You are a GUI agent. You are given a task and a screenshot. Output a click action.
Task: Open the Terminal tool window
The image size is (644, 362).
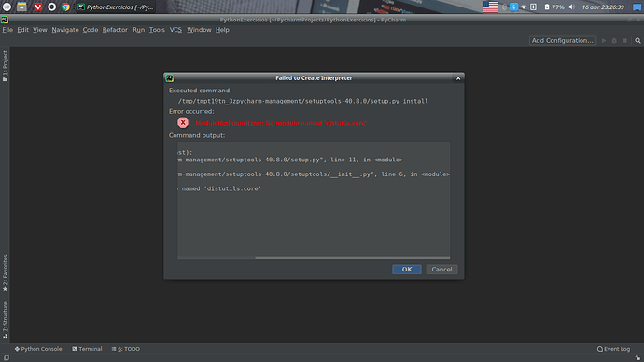tap(87, 349)
